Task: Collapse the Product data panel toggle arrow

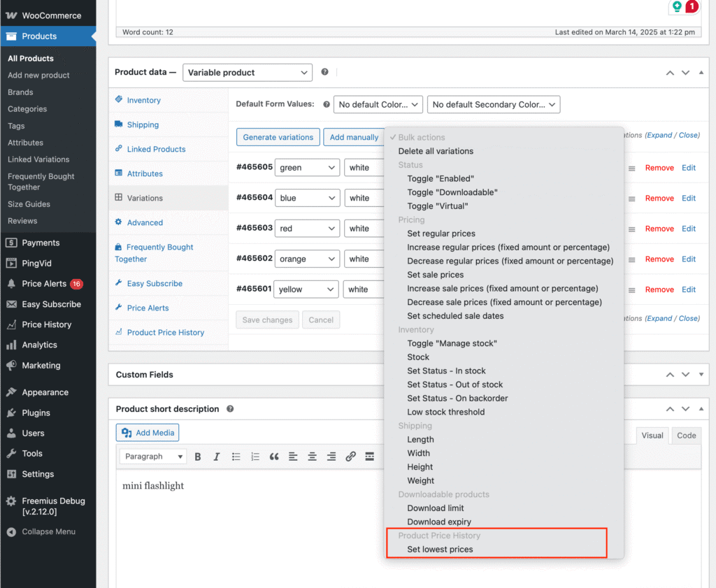Action: click(x=701, y=73)
